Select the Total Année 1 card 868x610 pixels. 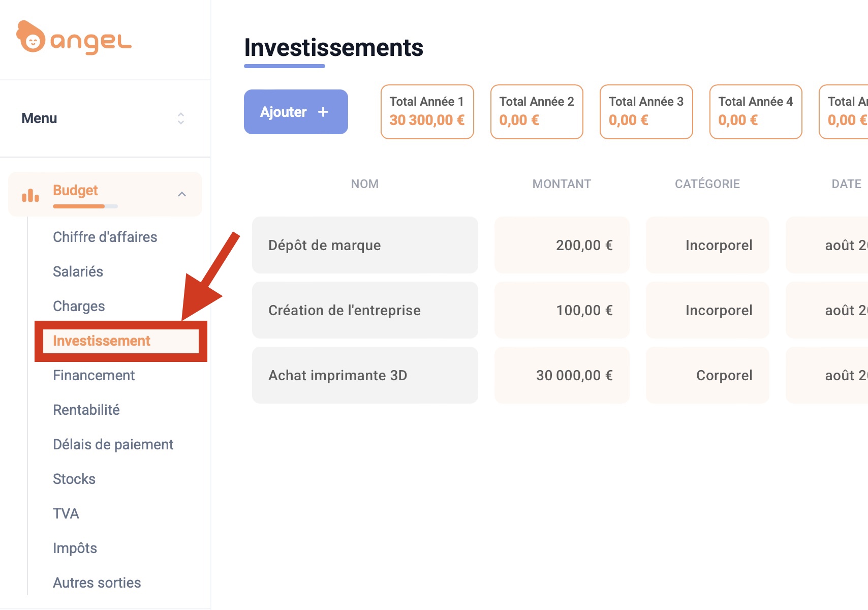tap(427, 112)
